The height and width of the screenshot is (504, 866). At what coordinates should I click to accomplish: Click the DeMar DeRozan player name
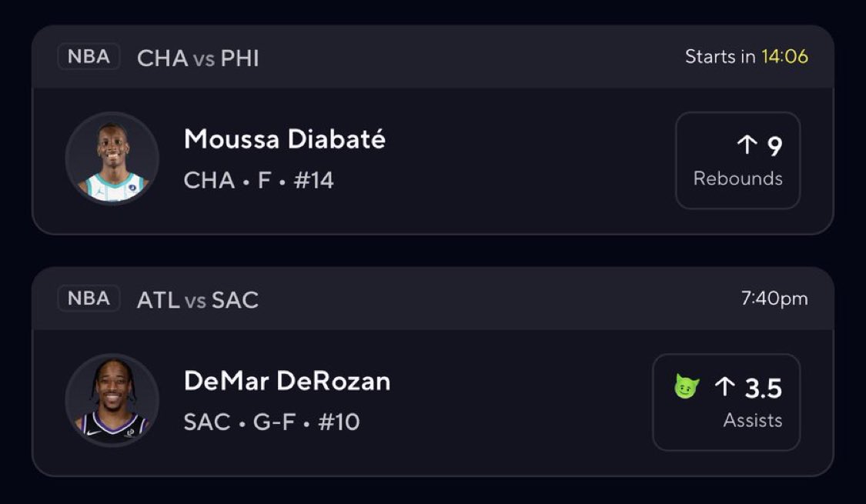point(287,381)
